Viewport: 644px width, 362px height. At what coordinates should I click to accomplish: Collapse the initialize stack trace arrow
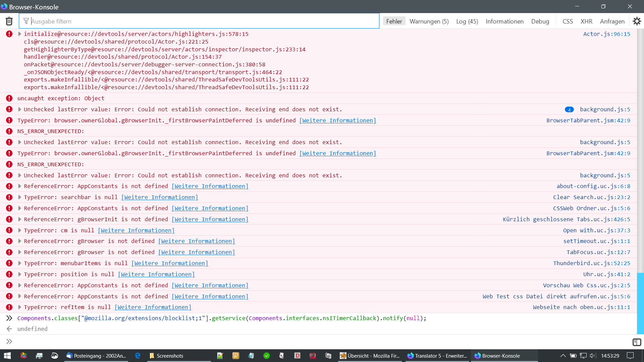[19, 34]
